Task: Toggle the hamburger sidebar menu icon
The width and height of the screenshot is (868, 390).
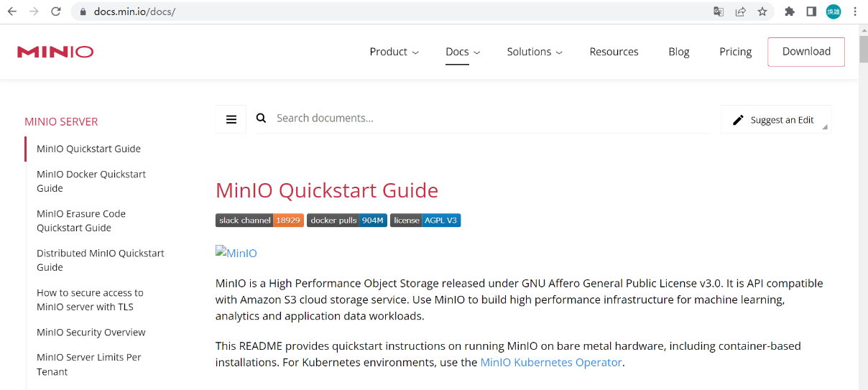Action: pos(231,119)
